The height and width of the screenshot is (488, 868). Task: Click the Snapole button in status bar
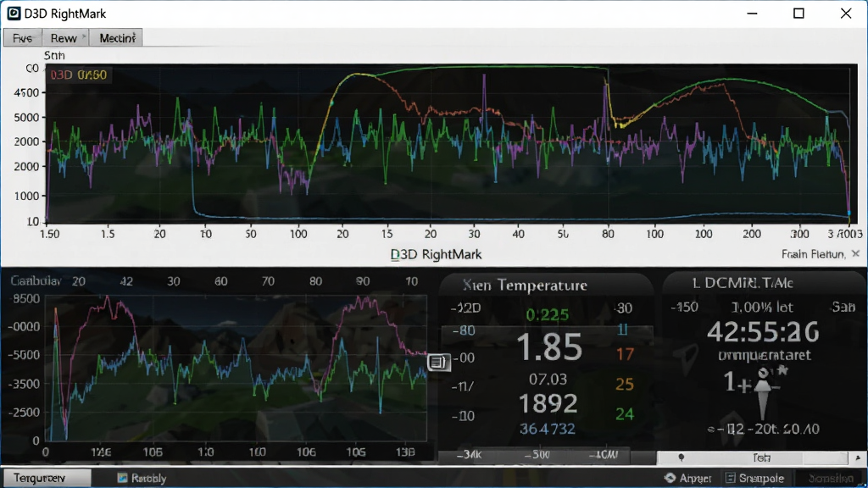(x=754, y=478)
